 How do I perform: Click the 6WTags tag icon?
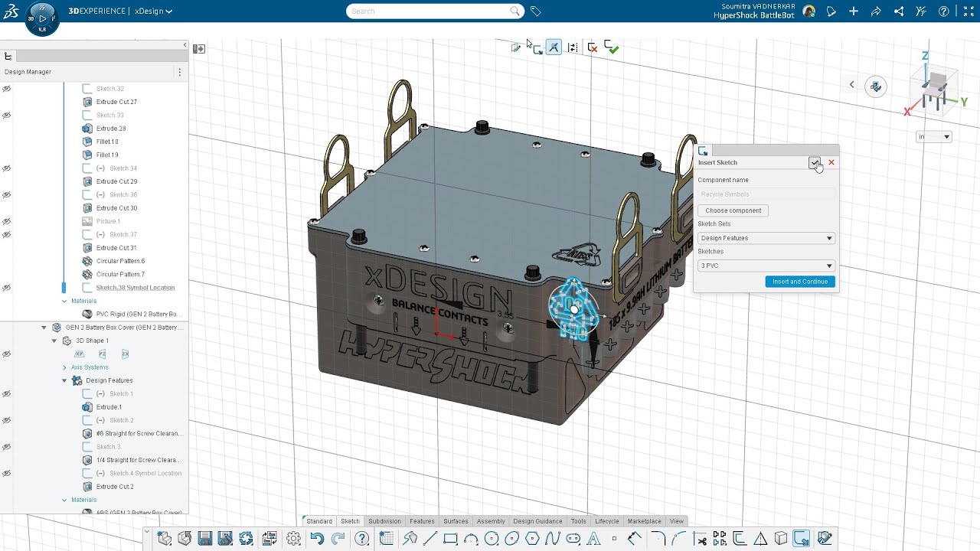[x=536, y=11]
